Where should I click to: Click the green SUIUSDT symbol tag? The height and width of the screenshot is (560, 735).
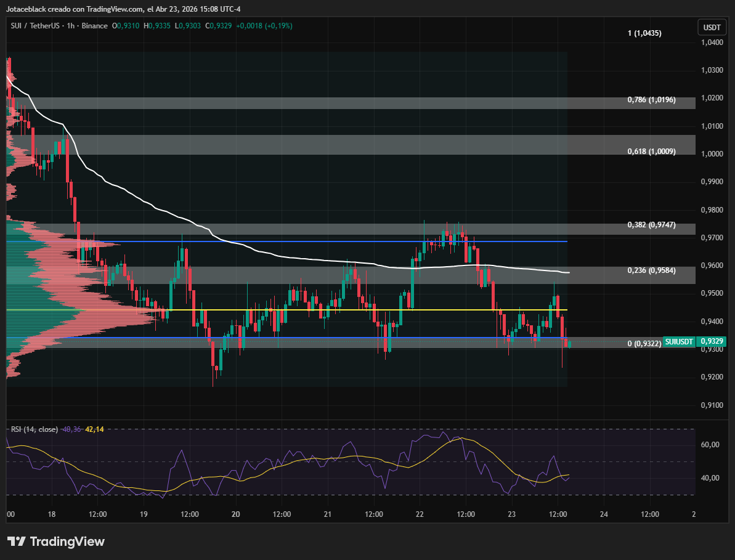(x=681, y=341)
